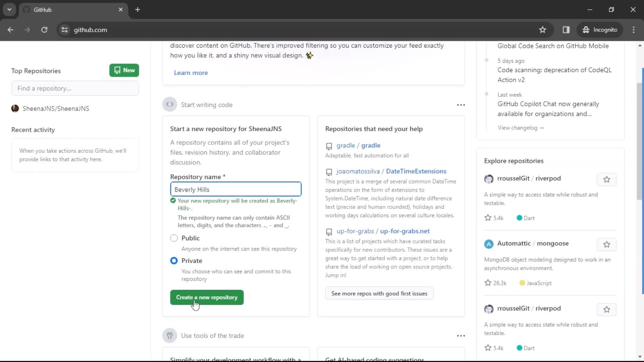Click the Repository name input field
The height and width of the screenshot is (362, 644).
pyautogui.click(x=236, y=190)
